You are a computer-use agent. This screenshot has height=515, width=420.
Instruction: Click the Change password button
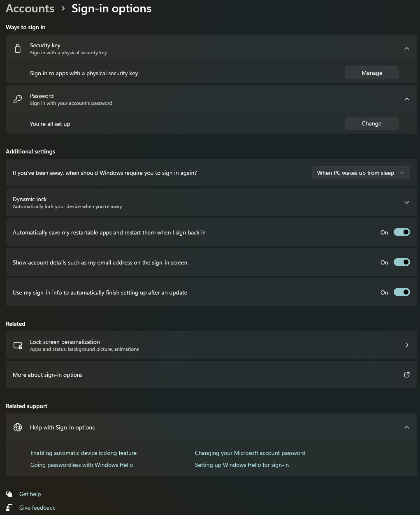tap(371, 123)
